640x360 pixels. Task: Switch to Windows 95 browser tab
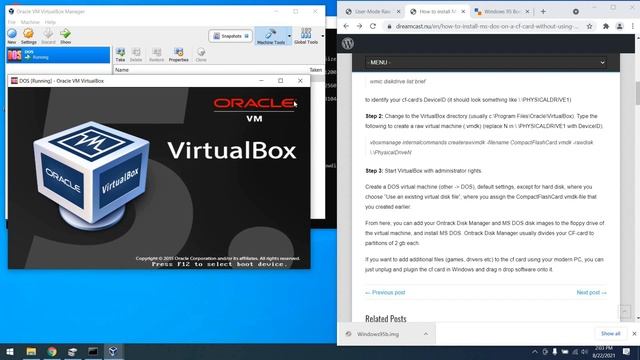pyautogui.click(x=502, y=11)
